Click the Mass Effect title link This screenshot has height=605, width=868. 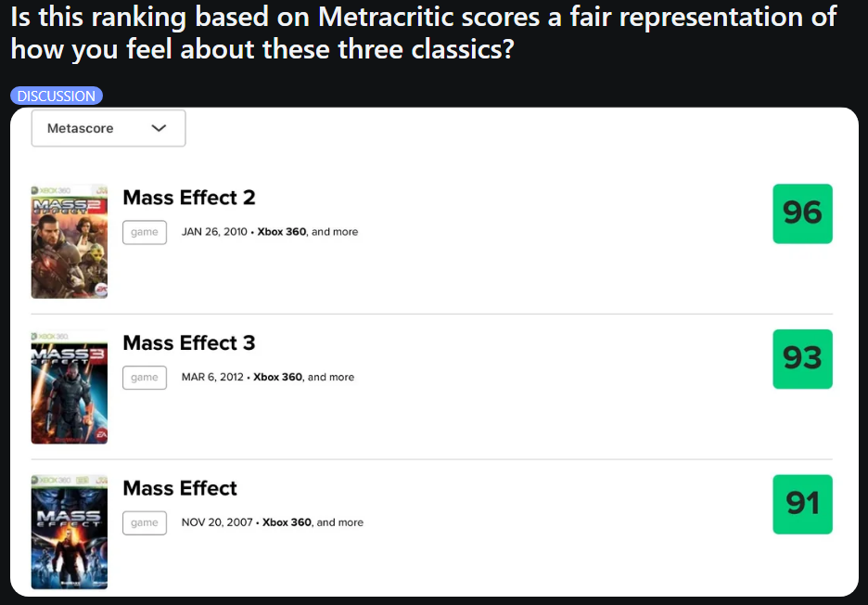point(180,488)
